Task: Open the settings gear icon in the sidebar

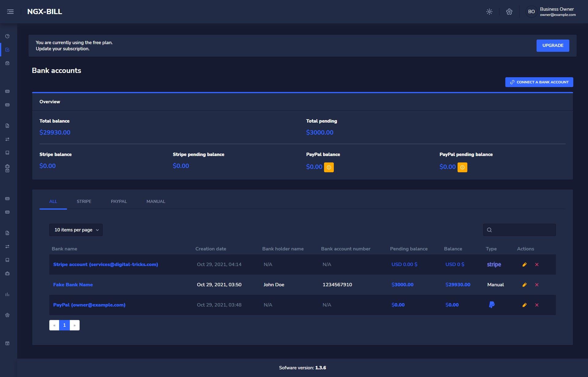Action: (7, 315)
